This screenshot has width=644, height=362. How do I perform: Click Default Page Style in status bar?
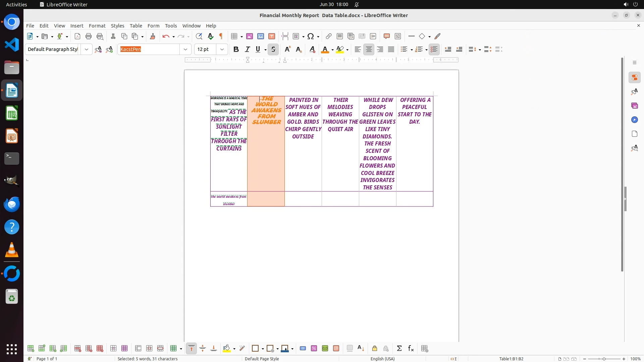tap(262, 359)
